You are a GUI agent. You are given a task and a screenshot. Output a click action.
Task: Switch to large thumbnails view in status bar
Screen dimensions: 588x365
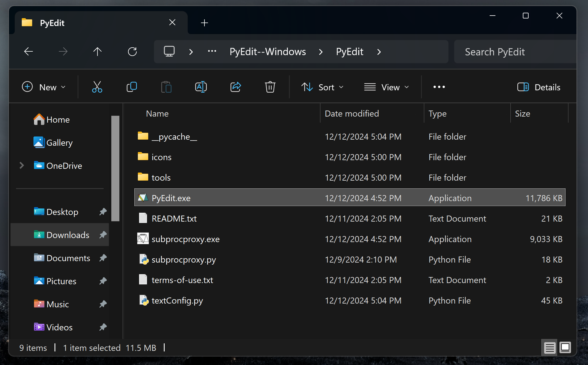565,348
